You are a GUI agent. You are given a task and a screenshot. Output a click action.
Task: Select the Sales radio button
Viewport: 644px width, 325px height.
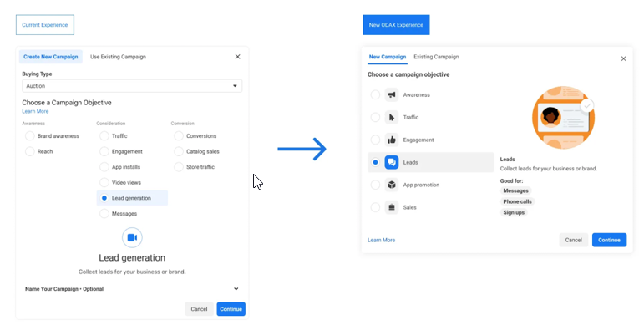[375, 207]
